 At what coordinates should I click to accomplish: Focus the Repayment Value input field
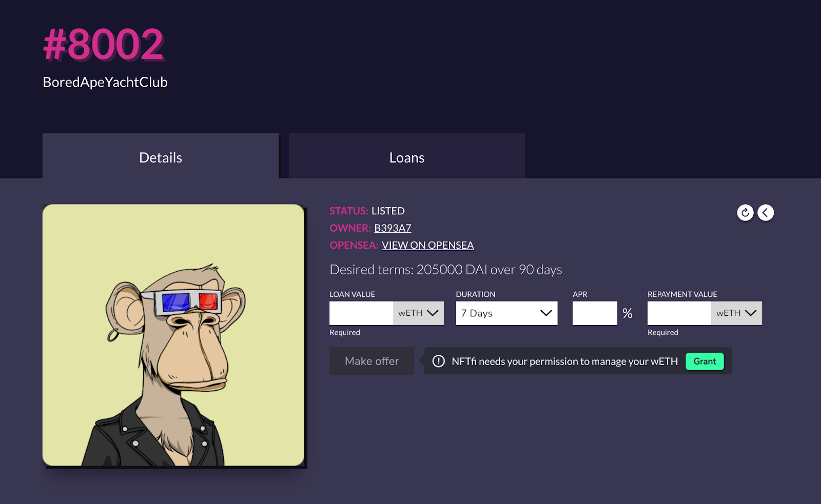(679, 313)
